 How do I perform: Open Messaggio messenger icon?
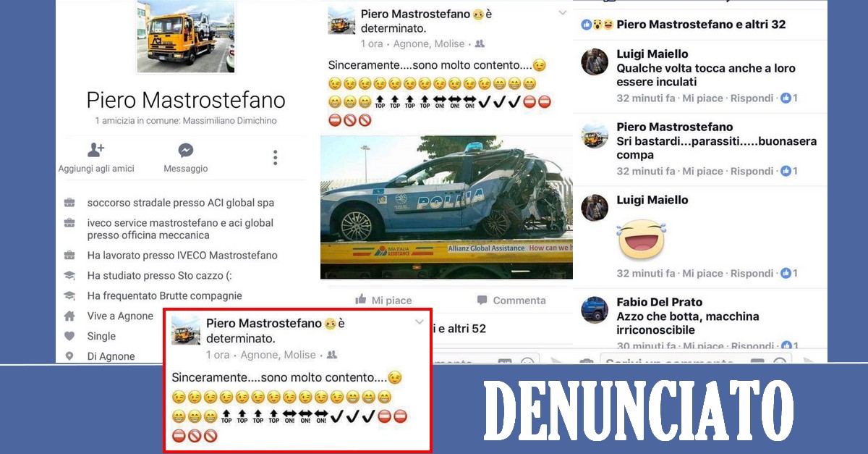(x=185, y=150)
